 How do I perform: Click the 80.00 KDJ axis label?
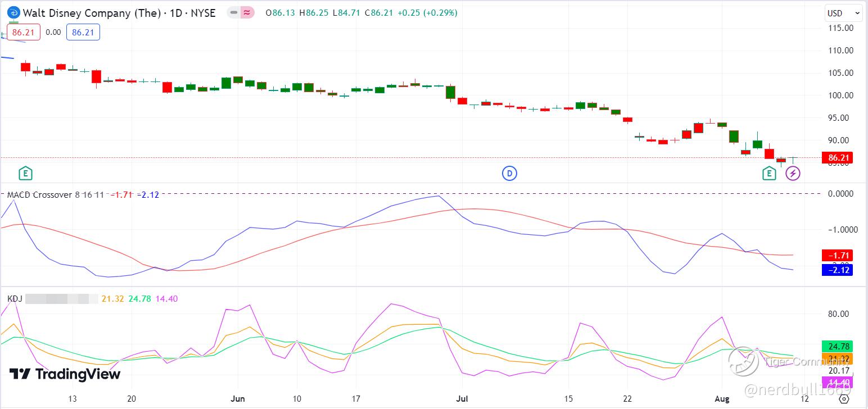pyautogui.click(x=839, y=314)
